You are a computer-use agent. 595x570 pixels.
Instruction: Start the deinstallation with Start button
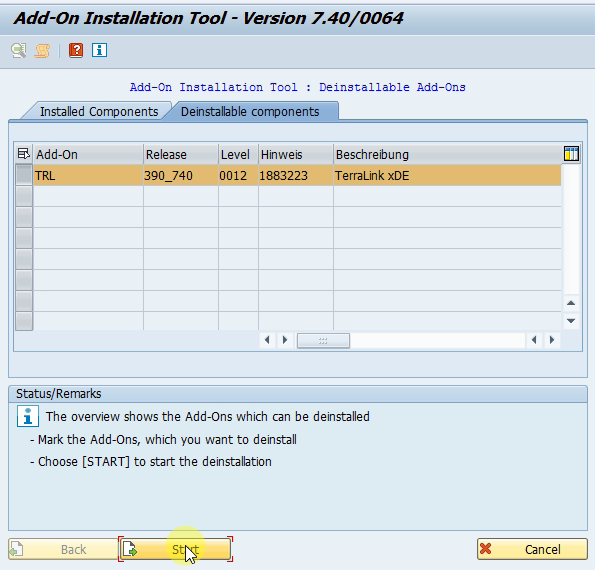point(175,549)
